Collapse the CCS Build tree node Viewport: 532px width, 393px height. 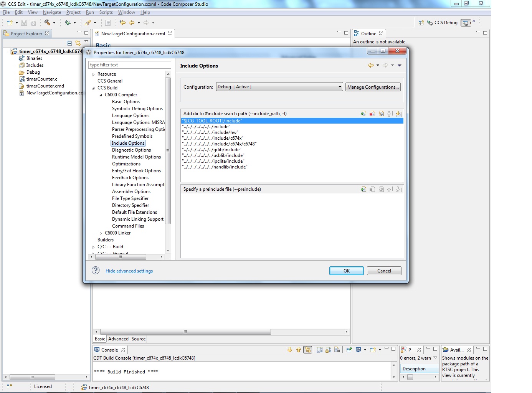click(x=93, y=88)
